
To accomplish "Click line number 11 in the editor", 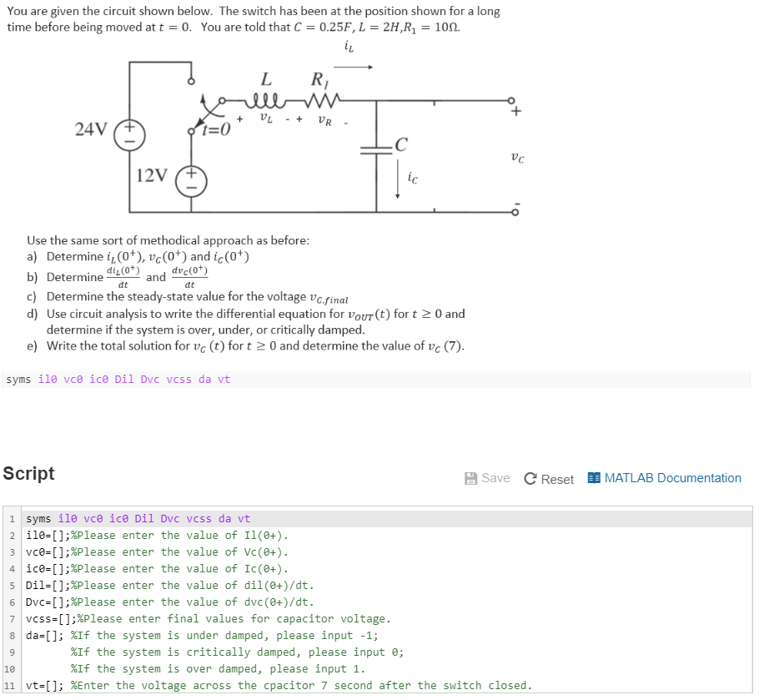I will point(8,685).
